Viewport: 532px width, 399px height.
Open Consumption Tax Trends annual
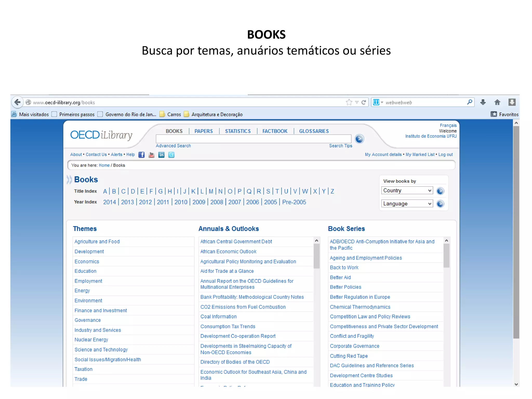(228, 327)
